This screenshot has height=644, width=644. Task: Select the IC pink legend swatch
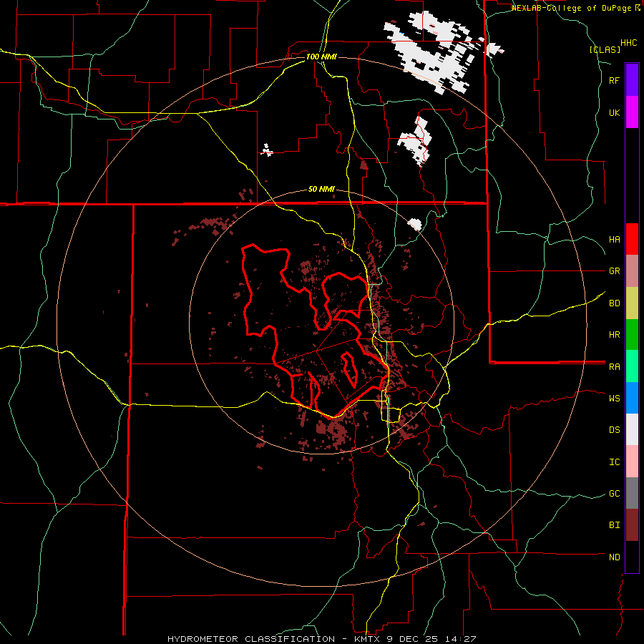[632, 462]
